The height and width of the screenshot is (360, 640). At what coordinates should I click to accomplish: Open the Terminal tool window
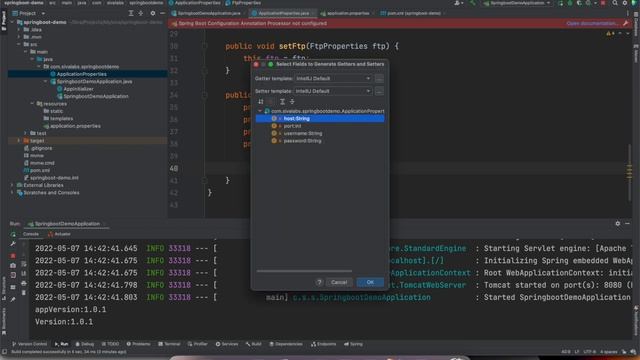click(x=169, y=344)
